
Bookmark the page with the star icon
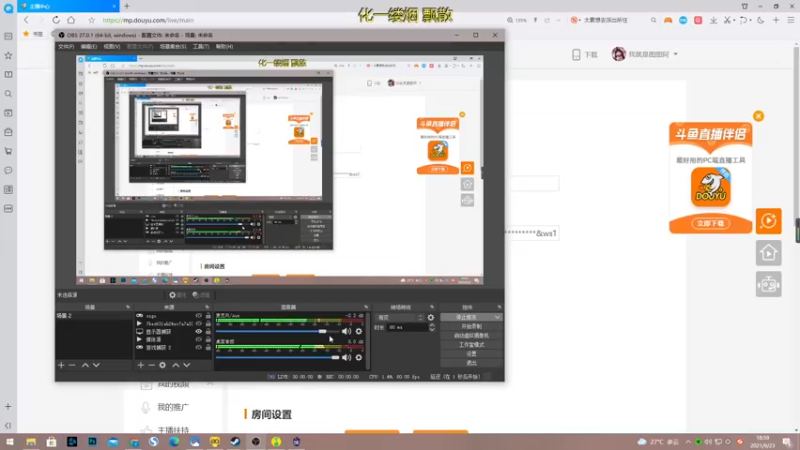coord(91,20)
